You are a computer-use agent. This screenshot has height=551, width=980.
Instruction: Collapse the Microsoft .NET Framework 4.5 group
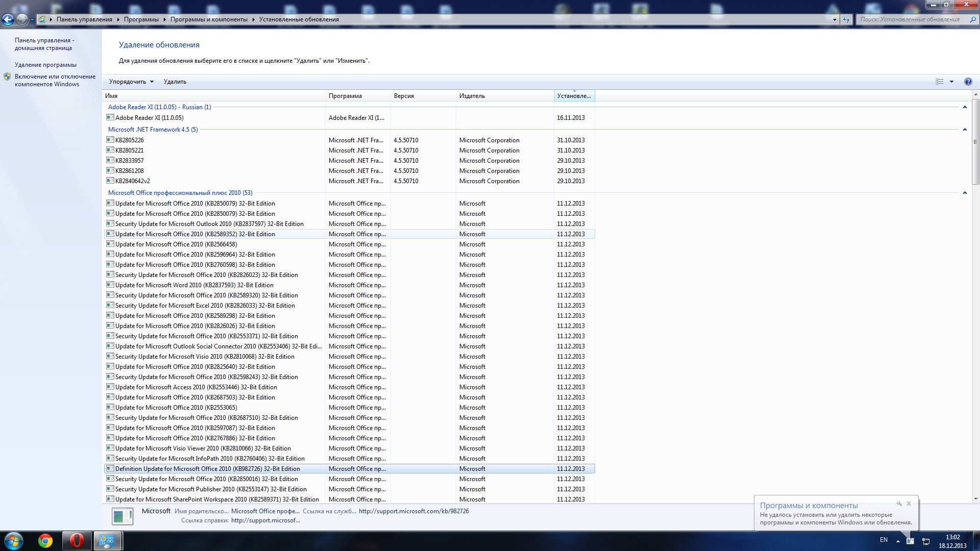pyautogui.click(x=965, y=130)
